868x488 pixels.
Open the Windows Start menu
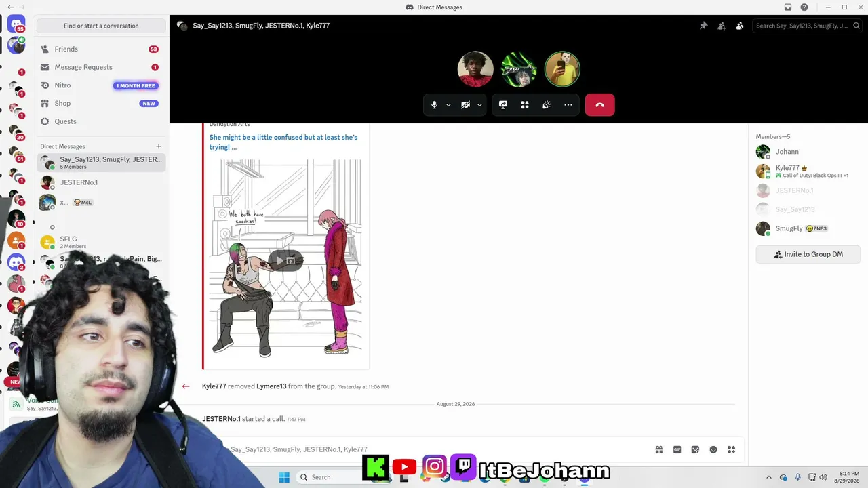pos(283,476)
